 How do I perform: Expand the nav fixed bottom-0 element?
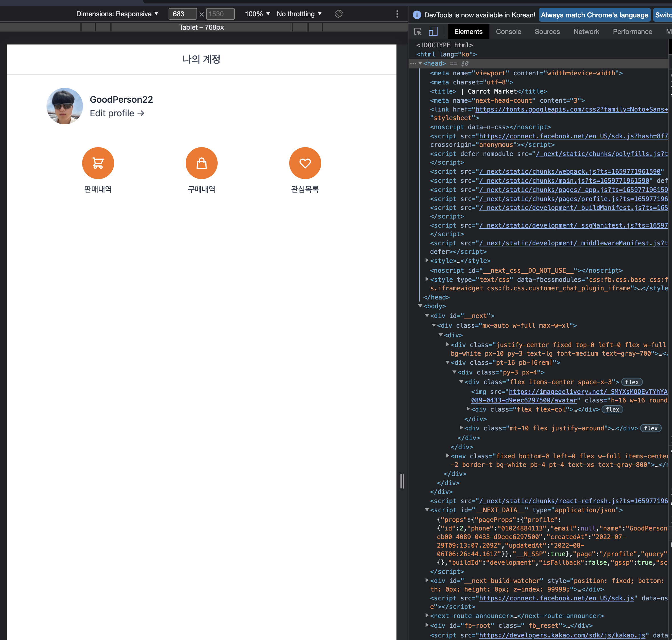coord(448,456)
